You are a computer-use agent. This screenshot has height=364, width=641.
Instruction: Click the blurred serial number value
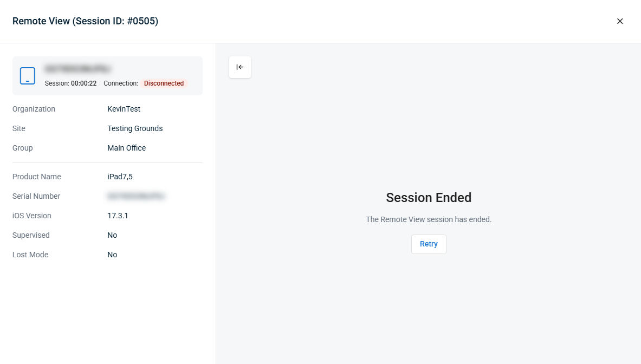coord(136,196)
